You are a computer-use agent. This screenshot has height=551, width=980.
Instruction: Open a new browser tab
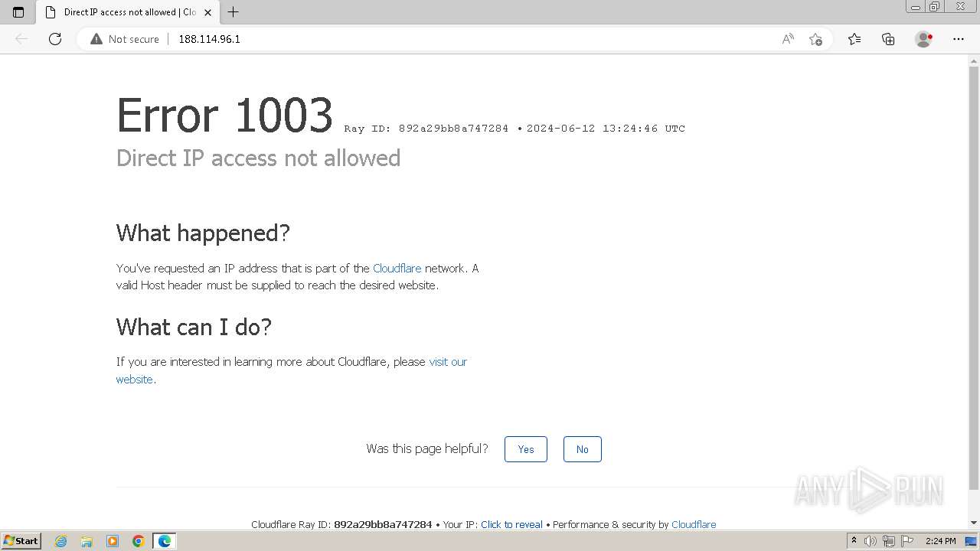point(234,12)
